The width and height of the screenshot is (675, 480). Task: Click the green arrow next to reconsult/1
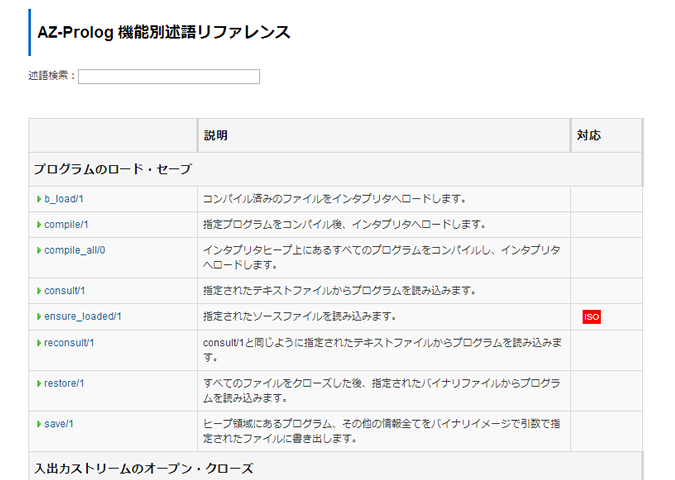click(39, 343)
